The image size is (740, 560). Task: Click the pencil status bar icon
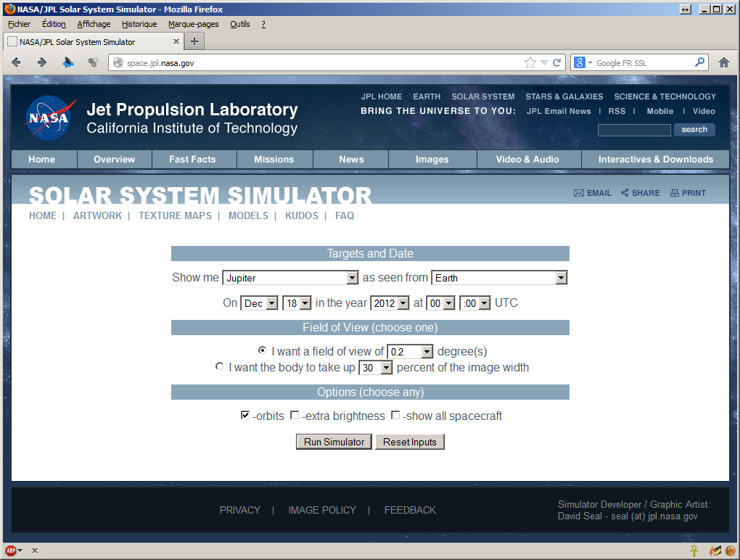coord(715,550)
